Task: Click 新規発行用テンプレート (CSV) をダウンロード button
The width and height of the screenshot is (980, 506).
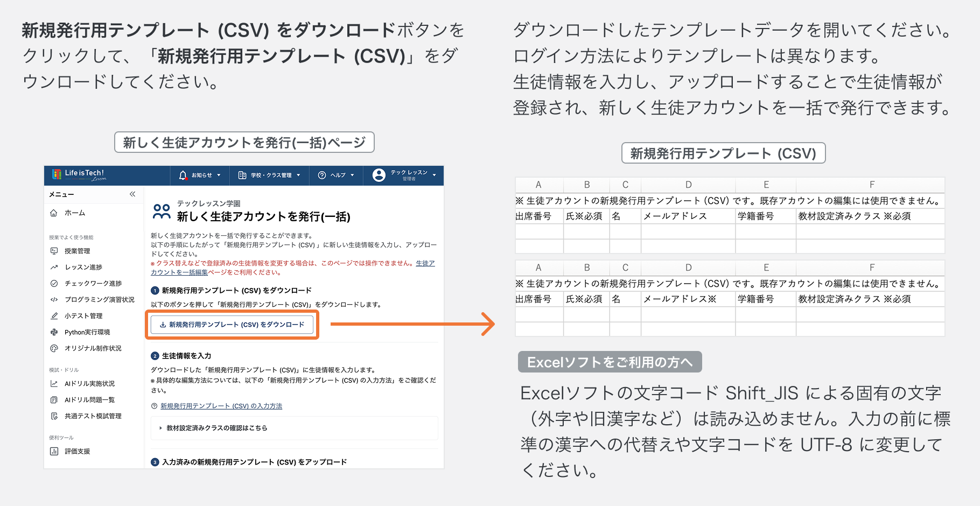Action: 232,325
